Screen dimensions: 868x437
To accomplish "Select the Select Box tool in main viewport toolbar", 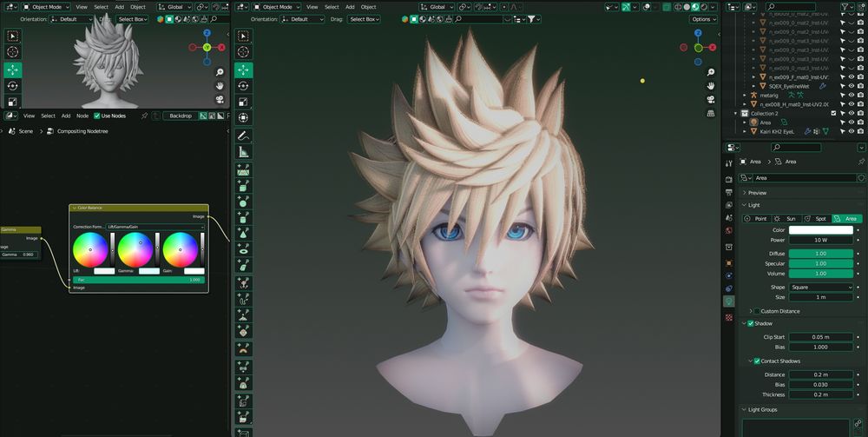I will coord(244,36).
